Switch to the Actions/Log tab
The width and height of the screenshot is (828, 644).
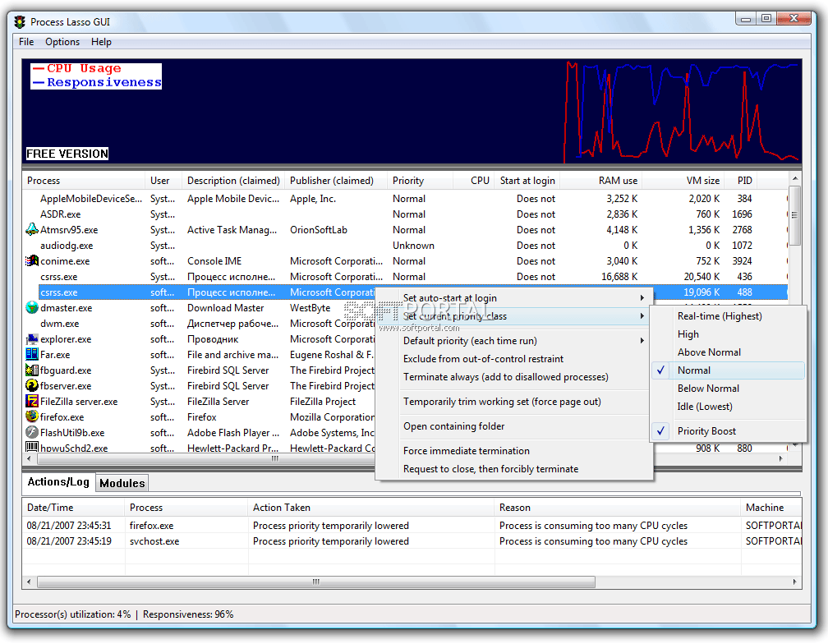point(58,481)
